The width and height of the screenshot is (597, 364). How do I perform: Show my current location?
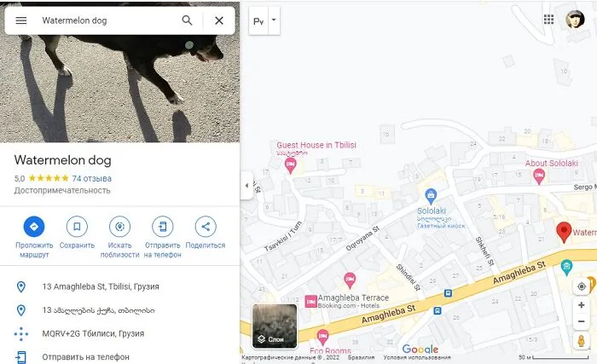(582, 286)
